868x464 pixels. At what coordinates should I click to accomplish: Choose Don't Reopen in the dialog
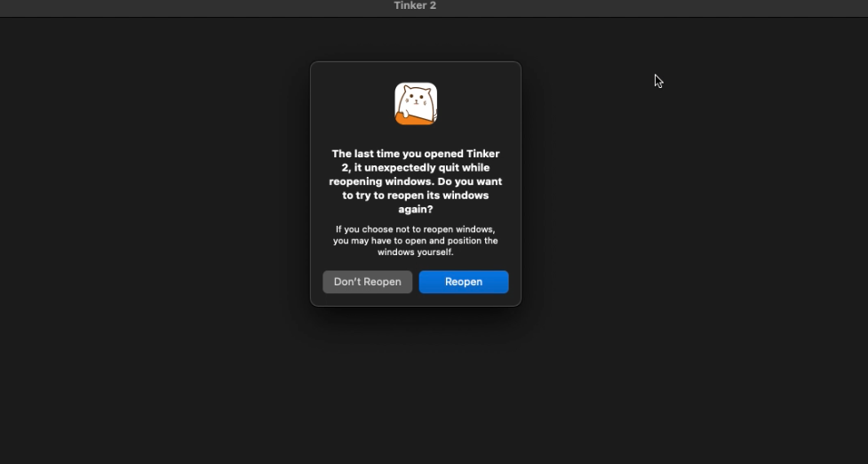pyautogui.click(x=368, y=282)
